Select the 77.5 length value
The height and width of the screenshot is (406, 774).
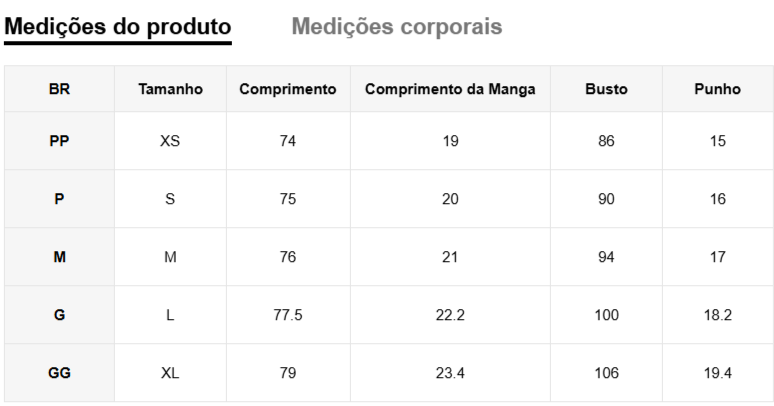tap(287, 315)
